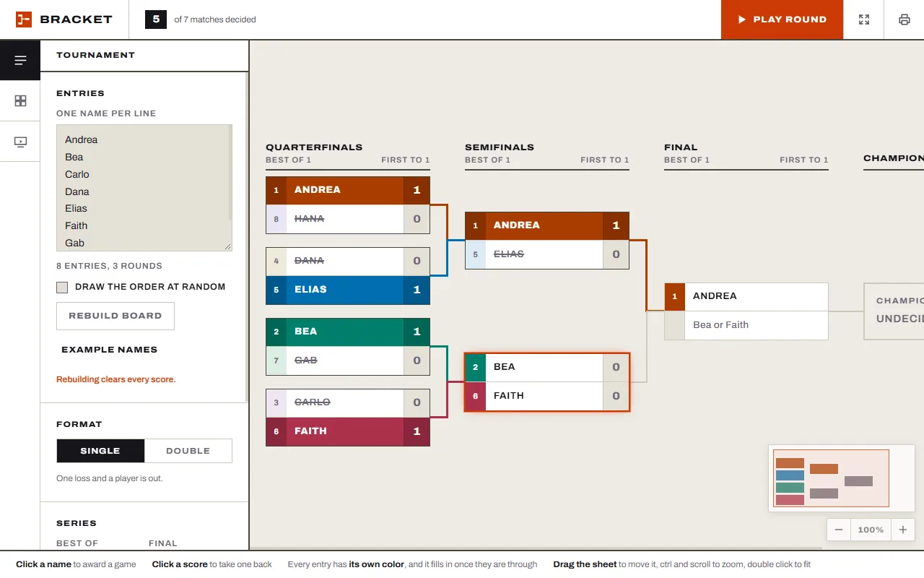Select the Double format option

(188, 451)
